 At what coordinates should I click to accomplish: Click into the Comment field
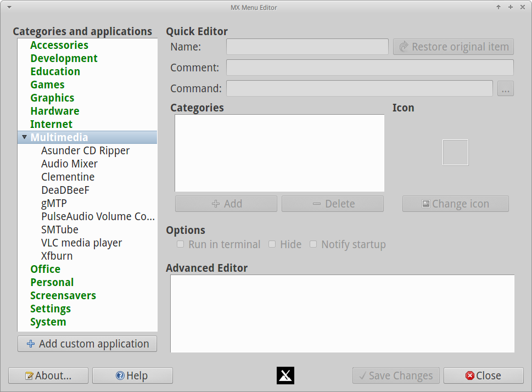coord(370,68)
